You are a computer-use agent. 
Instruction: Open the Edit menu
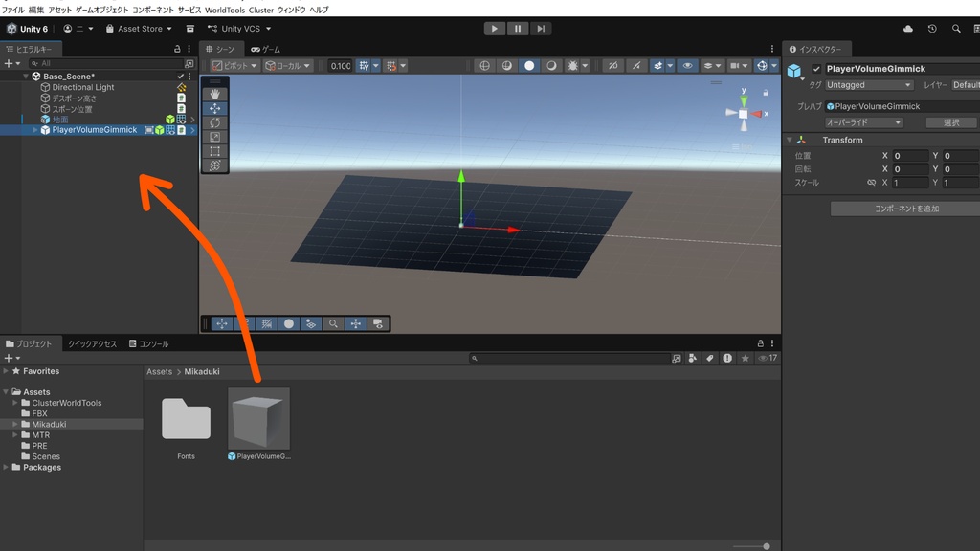click(36, 10)
